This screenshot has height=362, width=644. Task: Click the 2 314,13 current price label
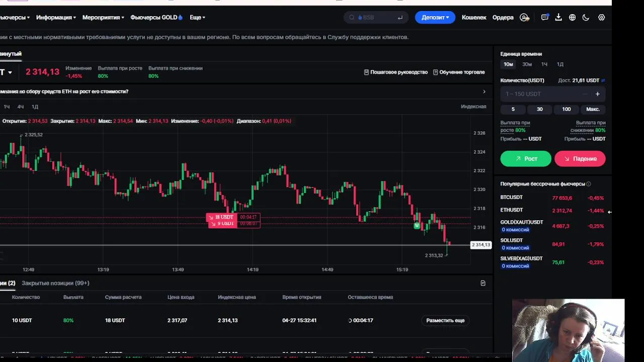480,245
